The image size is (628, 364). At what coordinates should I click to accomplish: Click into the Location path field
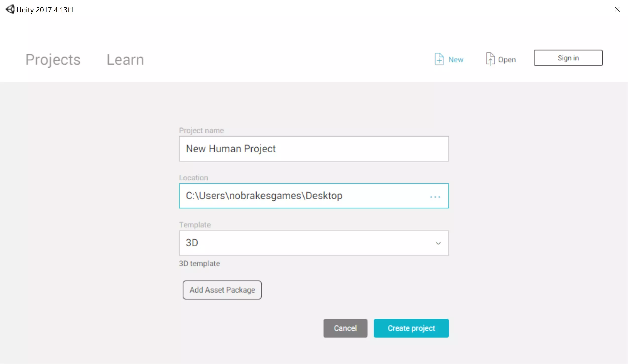(301, 196)
